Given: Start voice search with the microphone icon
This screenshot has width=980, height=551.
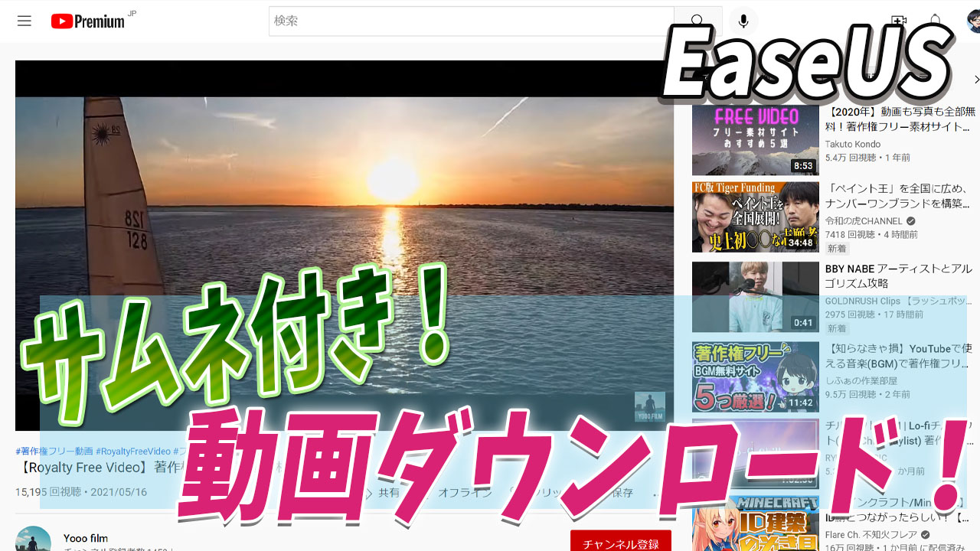Looking at the screenshot, I should (743, 21).
